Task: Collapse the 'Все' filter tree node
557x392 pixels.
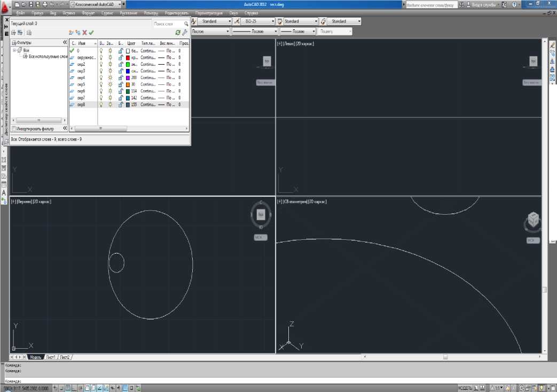Action: [14, 50]
